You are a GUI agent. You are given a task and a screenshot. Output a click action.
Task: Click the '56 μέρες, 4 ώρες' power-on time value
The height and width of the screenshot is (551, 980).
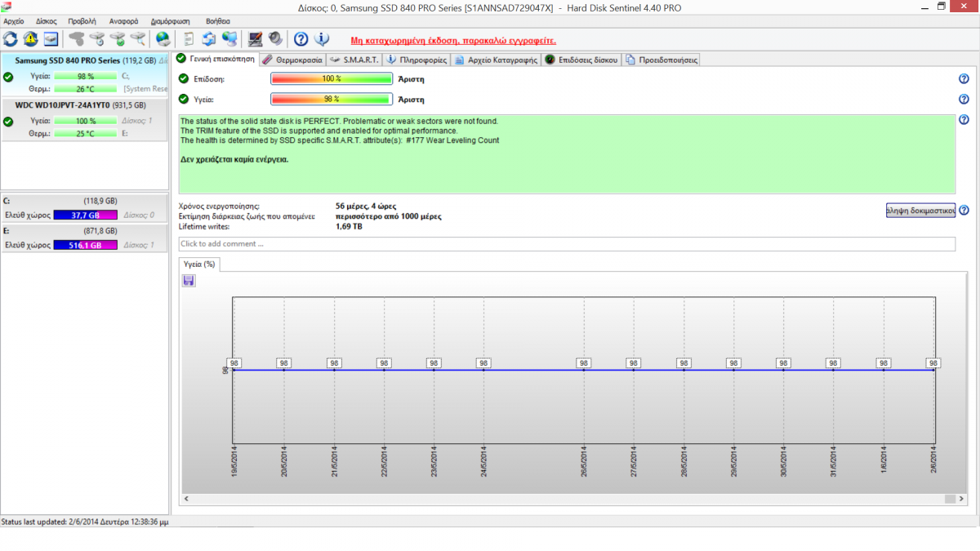365,207
